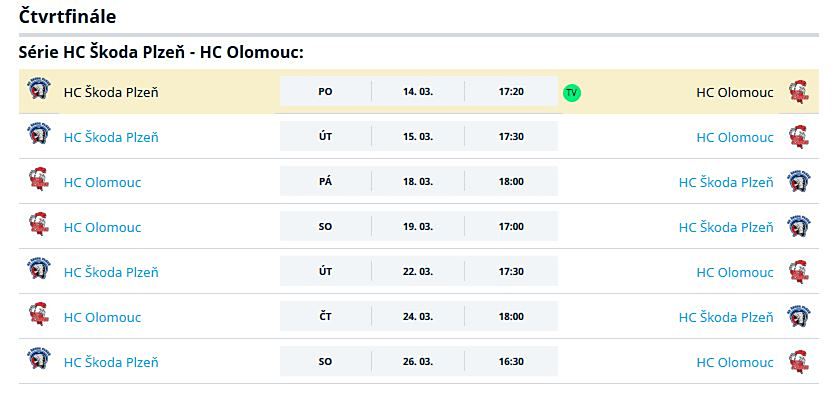The image size is (836, 401).
Task: Click Olomouc logo in the 14. 03. match row
Action: (x=799, y=92)
